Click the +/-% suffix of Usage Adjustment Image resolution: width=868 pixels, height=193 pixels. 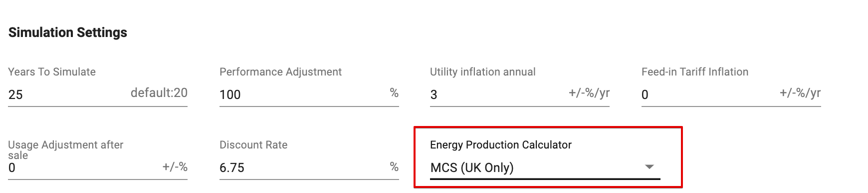pyautogui.click(x=175, y=166)
